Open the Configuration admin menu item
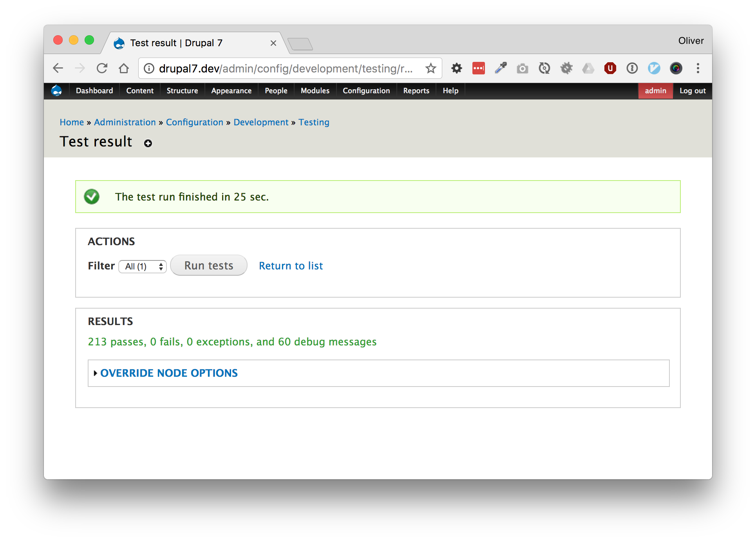Viewport: 756px width, 542px height. 366,91
